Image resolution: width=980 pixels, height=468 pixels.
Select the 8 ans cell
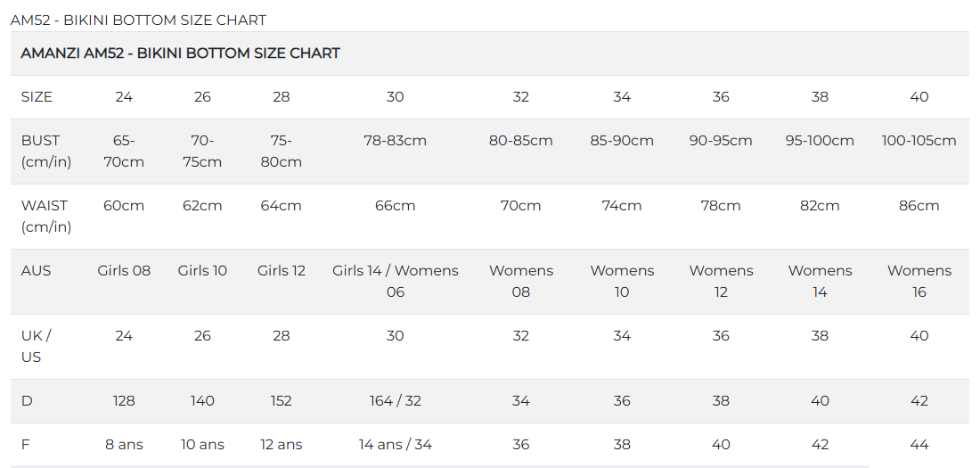tap(124, 445)
